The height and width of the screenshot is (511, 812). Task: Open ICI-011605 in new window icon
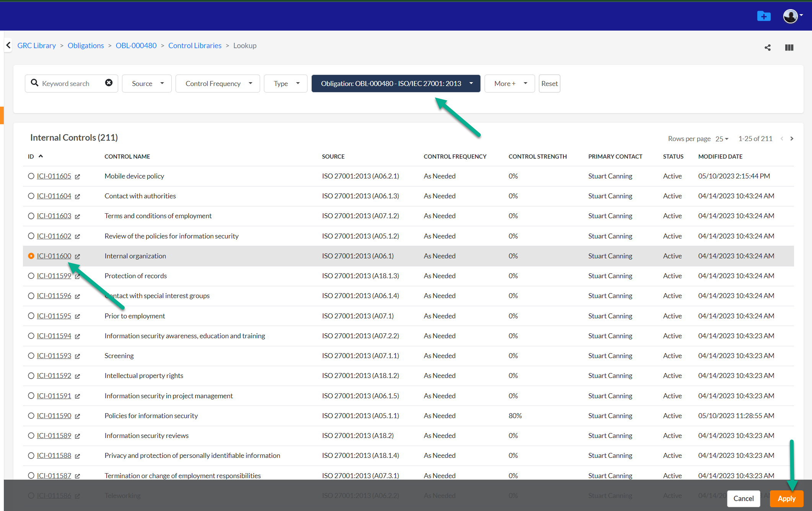[78, 177]
